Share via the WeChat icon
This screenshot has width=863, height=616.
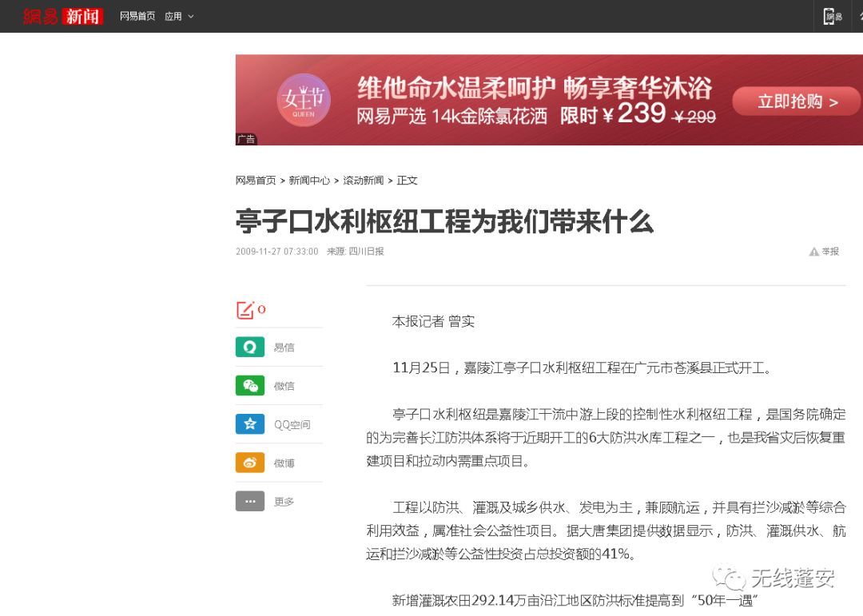pos(249,386)
